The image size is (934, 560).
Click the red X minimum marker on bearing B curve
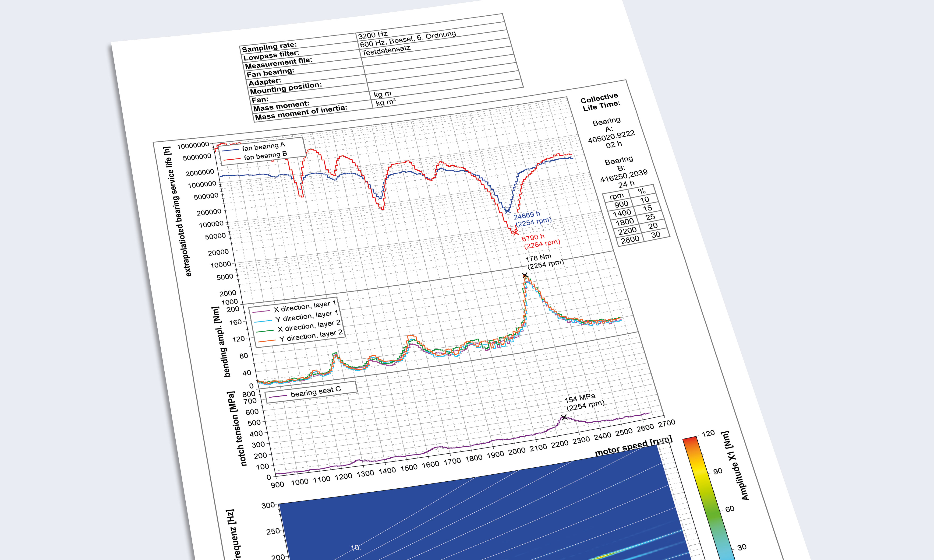pyautogui.click(x=515, y=232)
